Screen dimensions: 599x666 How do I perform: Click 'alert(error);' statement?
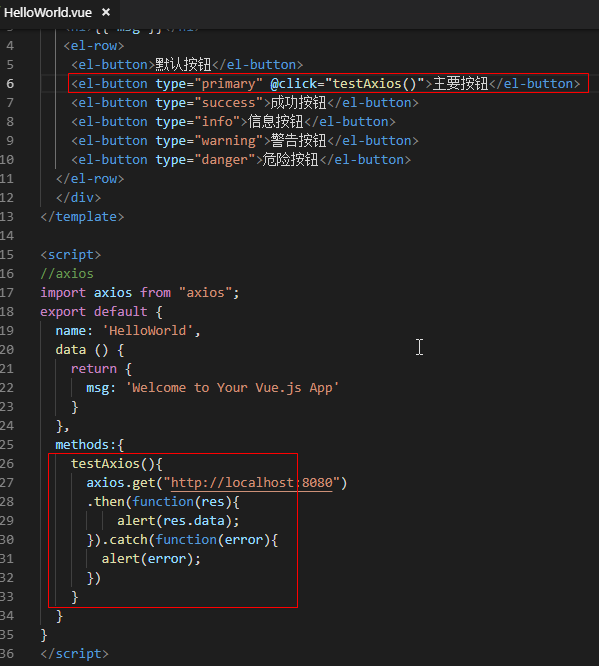coord(151,559)
